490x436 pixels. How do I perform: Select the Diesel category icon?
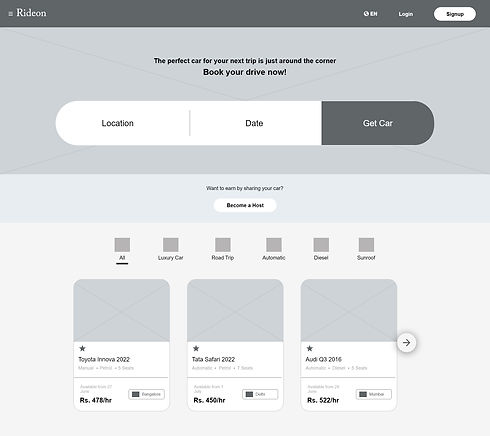(321, 245)
